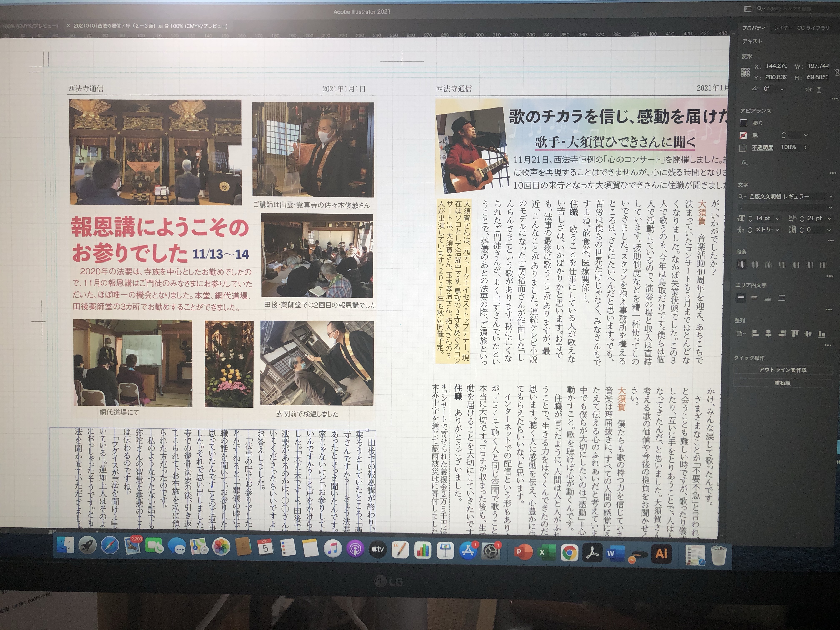Click the flip horizontal icon in Transform

coord(809,90)
